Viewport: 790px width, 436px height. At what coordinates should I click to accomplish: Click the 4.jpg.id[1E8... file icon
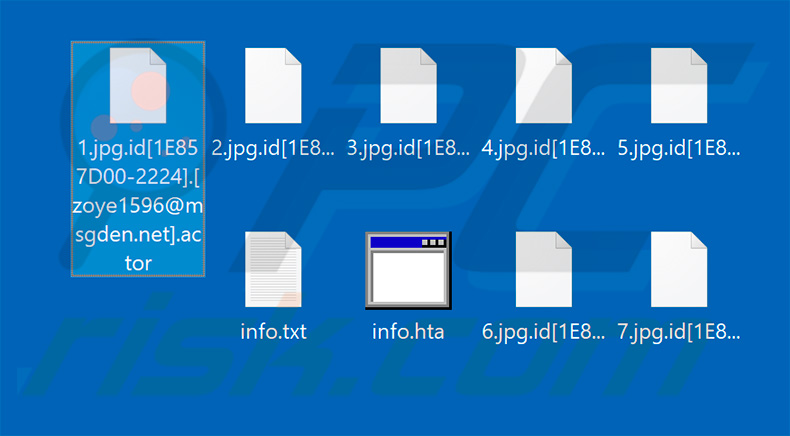tap(544, 86)
